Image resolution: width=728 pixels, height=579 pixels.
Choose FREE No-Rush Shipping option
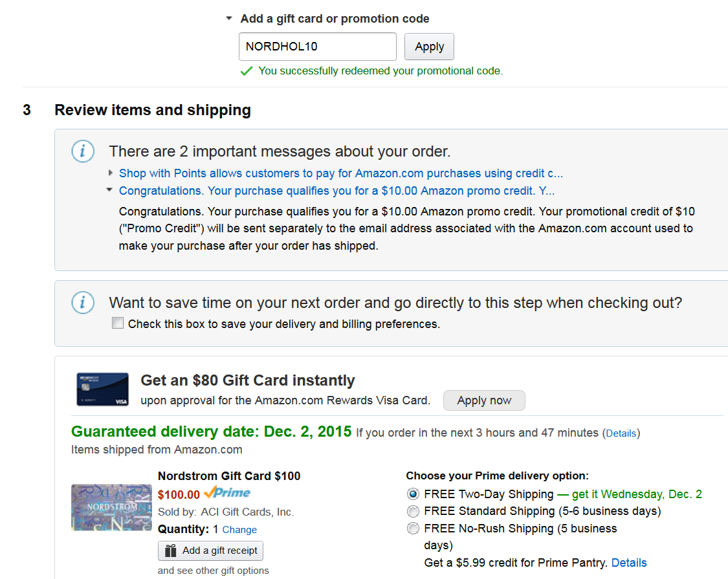click(x=413, y=529)
